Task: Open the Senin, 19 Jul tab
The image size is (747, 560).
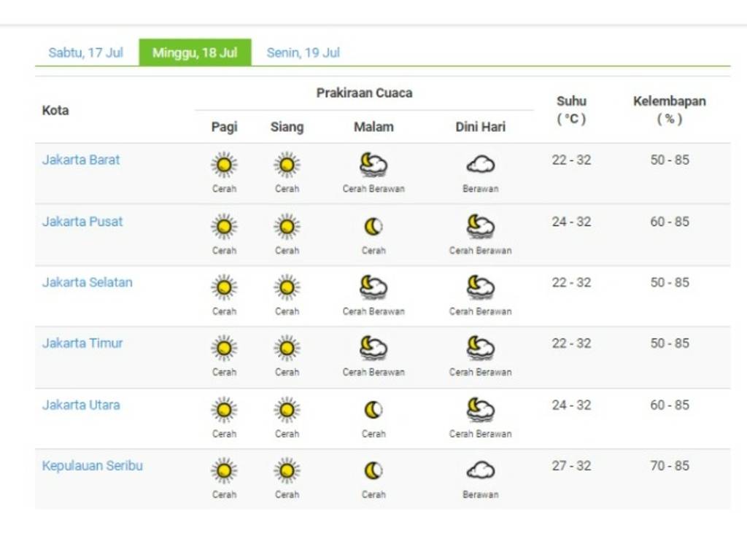Action: 303,52
